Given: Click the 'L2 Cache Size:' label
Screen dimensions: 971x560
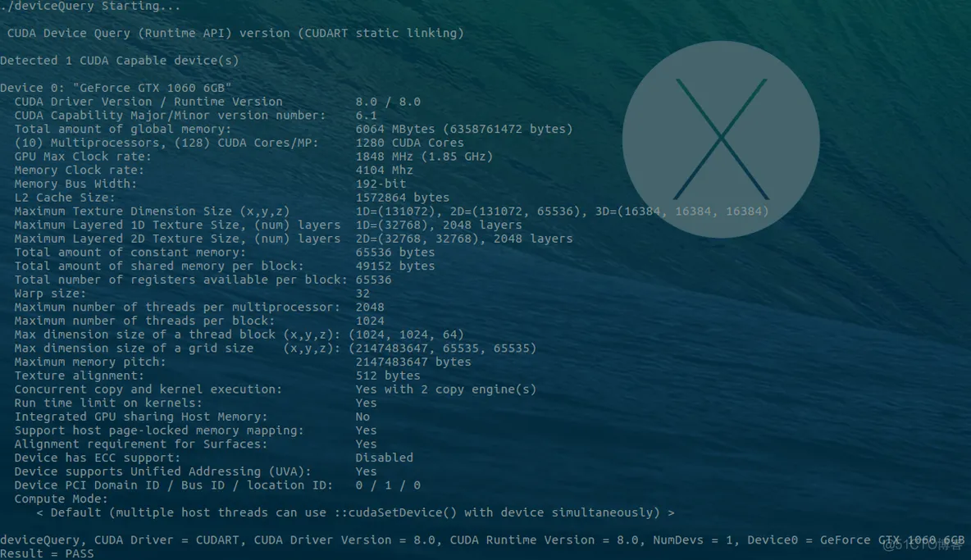Looking at the screenshot, I should tap(65, 198).
